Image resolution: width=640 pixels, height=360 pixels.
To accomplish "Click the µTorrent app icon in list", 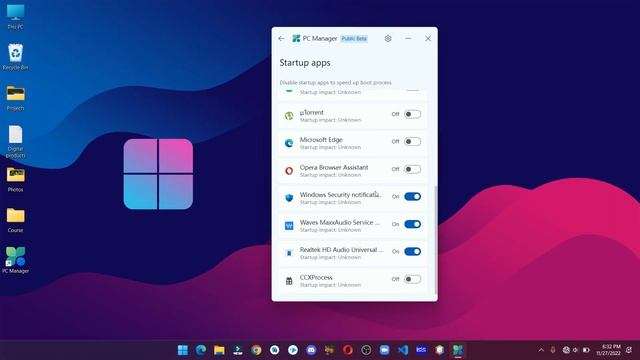I will (289, 116).
